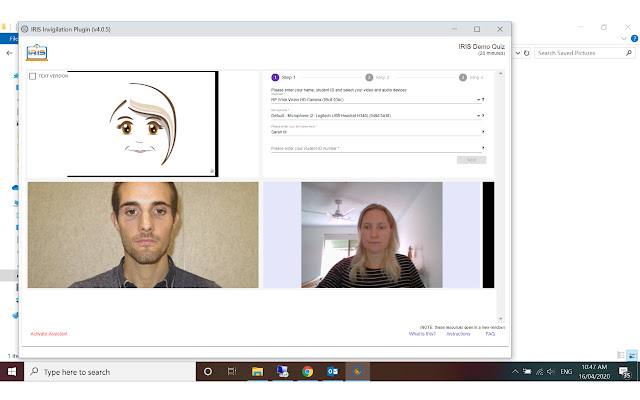Open the File tab in File Explorer

click(11, 39)
